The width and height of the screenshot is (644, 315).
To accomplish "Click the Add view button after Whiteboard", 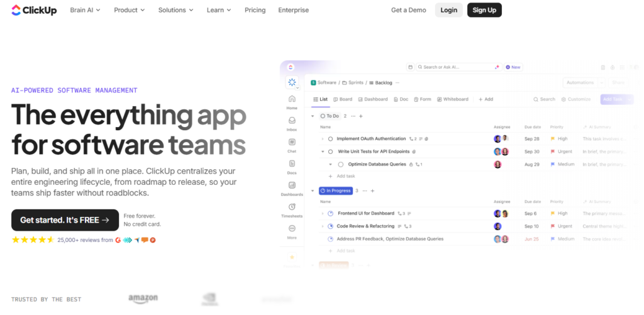I will tap(486, 99).
